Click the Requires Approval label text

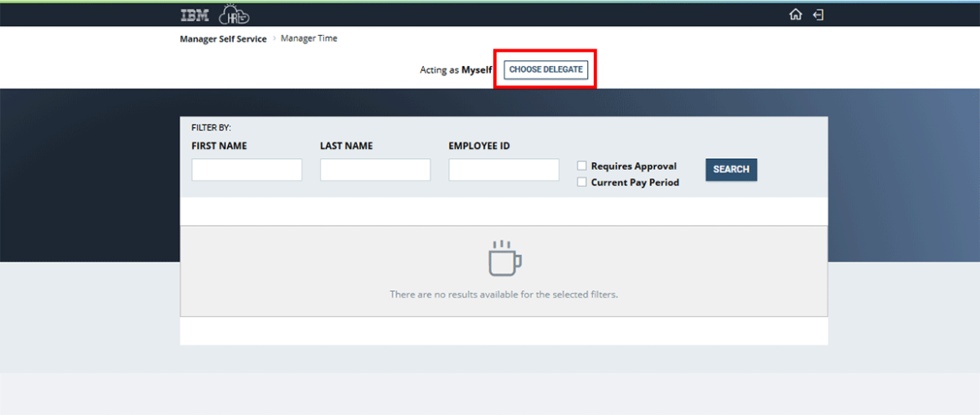[633, 167]
